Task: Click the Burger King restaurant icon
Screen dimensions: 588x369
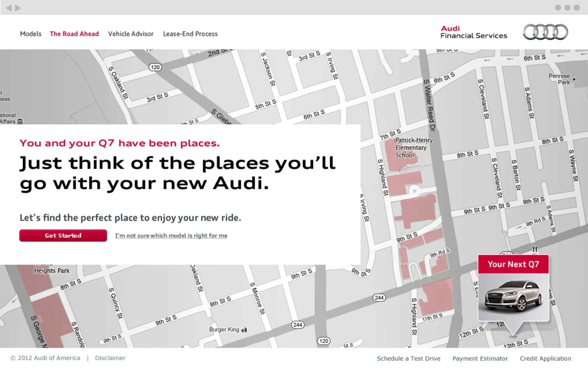Action: [x=244, y=330]
